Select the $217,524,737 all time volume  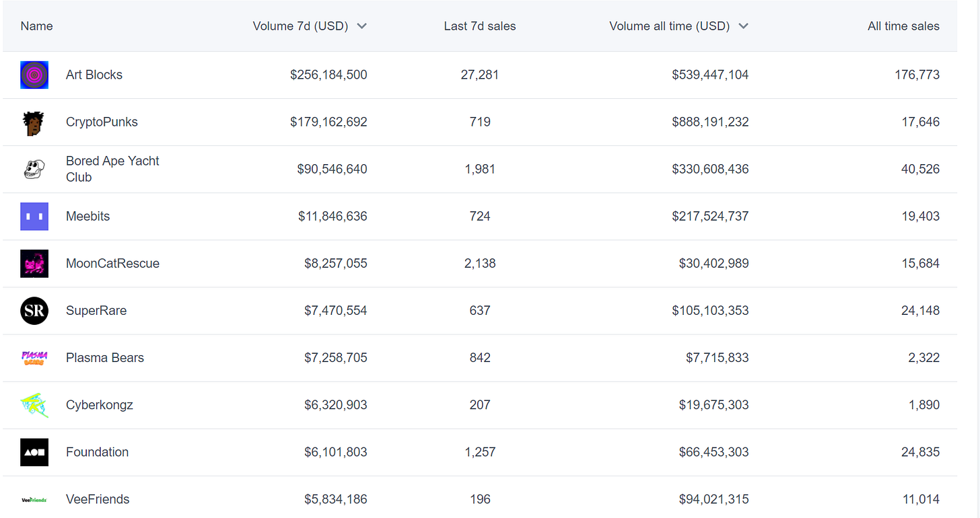point(710,216)
